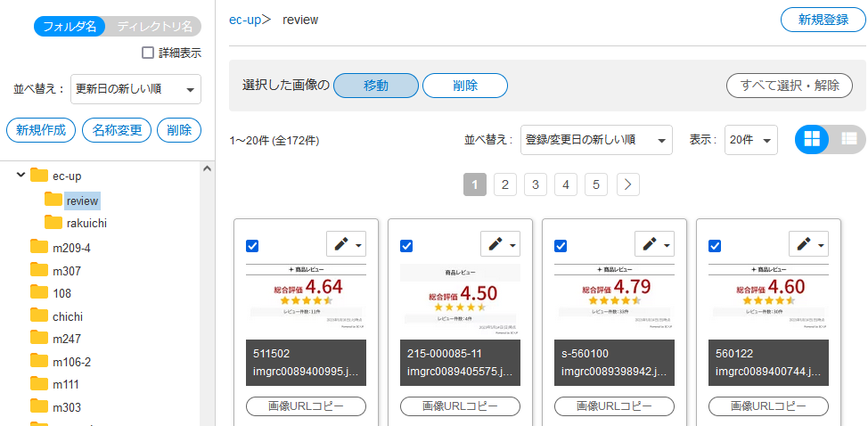Copy image URL for 560122

click(x=768, y=406)
